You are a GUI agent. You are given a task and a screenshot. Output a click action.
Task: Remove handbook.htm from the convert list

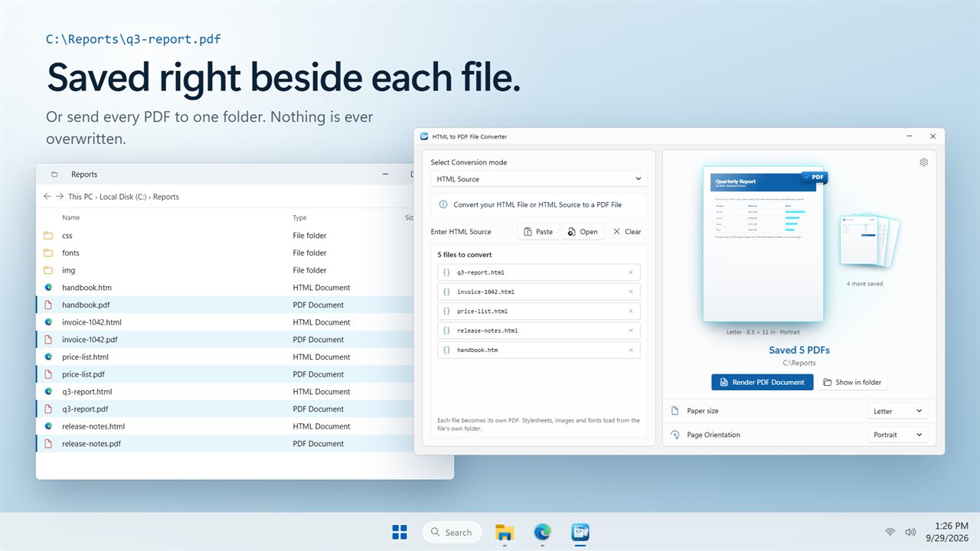(x=631, y=350)
